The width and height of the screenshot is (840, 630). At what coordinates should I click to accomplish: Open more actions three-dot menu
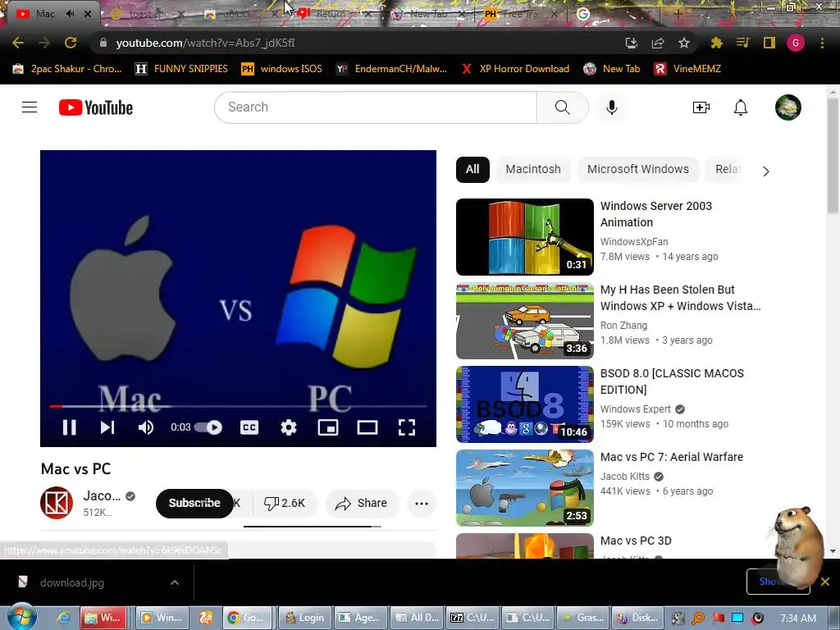click(422, 503)
